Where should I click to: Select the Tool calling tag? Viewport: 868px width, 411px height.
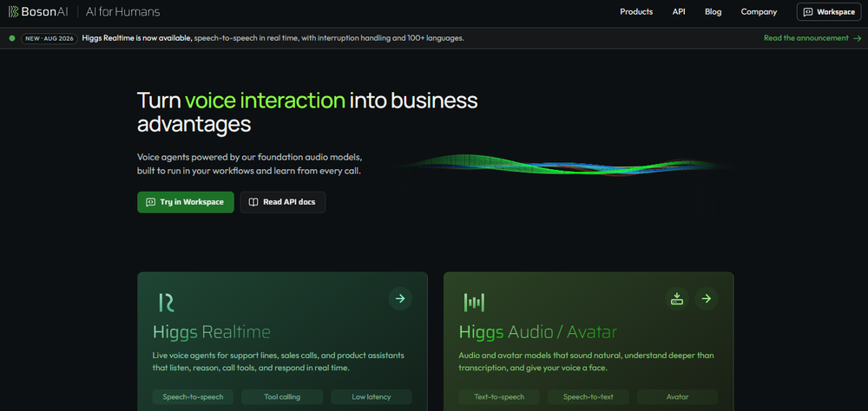click(282, 396)
